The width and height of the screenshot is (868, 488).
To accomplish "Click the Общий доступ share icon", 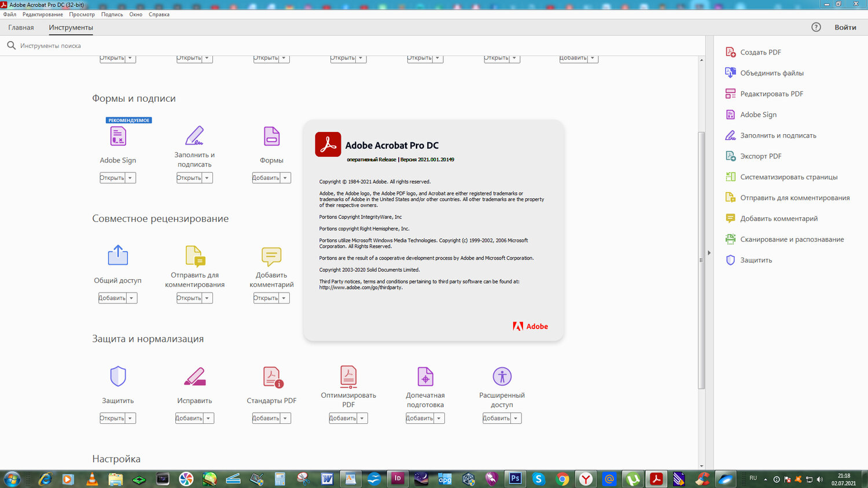I will [x=118, y=255].
